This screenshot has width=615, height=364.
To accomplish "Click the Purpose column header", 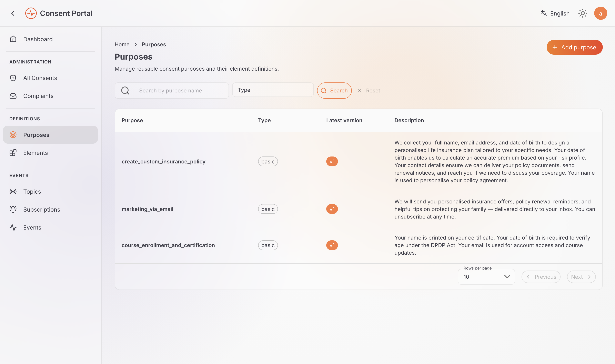I will coord(132,120).
